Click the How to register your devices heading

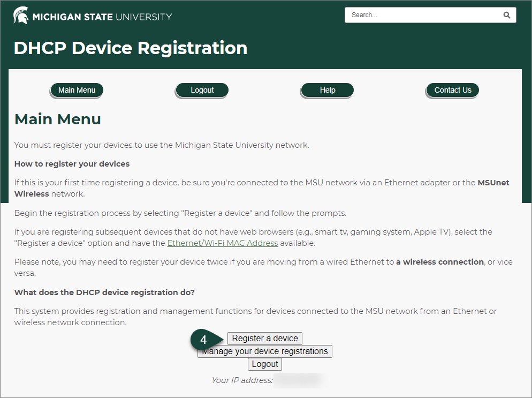pyautogui.click(x=72, y=164)
